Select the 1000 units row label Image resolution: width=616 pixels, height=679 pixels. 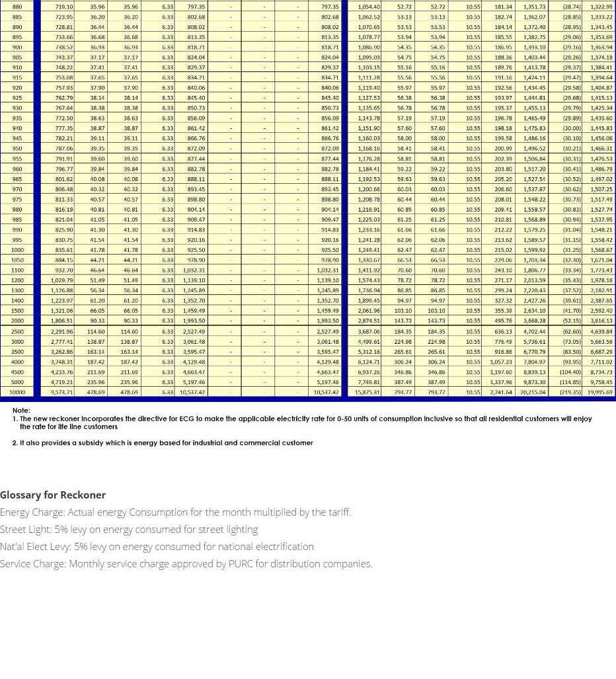click(x=18, y=251)
